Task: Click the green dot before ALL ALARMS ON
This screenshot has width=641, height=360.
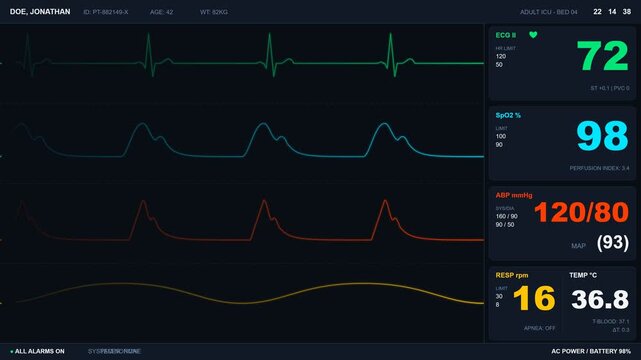Action: [x=12, y=351]
